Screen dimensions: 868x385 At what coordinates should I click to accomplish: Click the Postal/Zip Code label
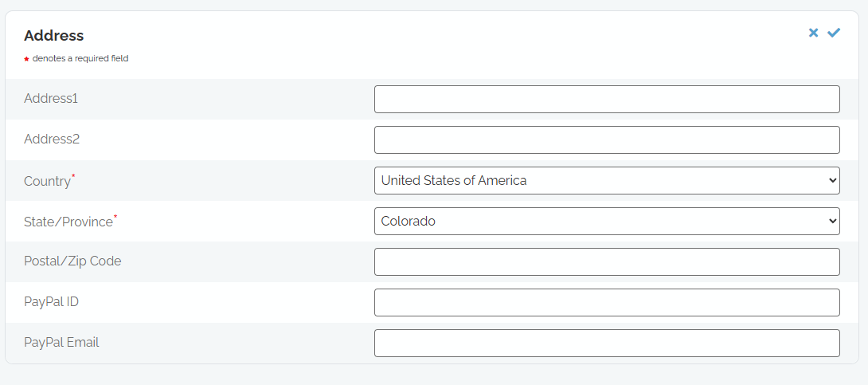click(72, 261)
